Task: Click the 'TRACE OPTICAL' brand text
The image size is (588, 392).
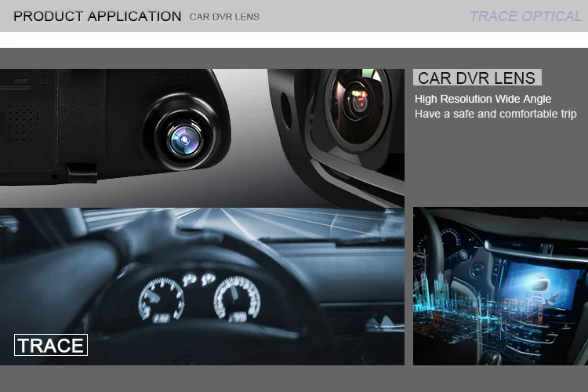Action: click(525, 16)
